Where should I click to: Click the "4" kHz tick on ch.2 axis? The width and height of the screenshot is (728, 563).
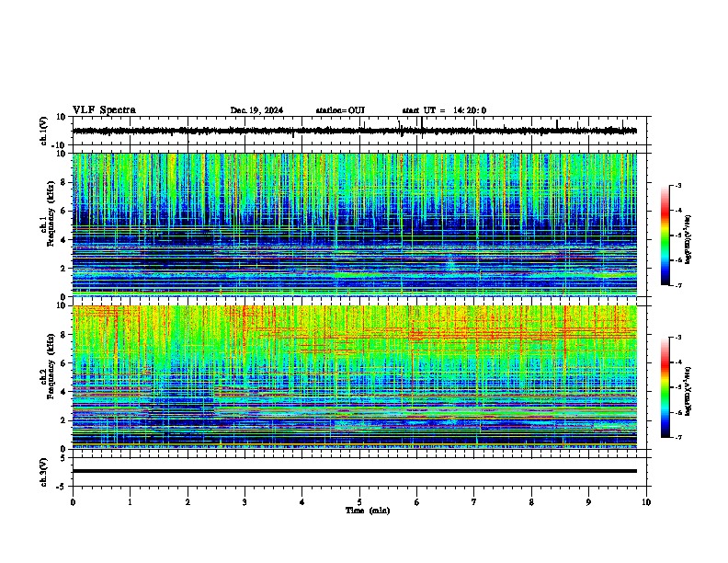coord(63,392)
